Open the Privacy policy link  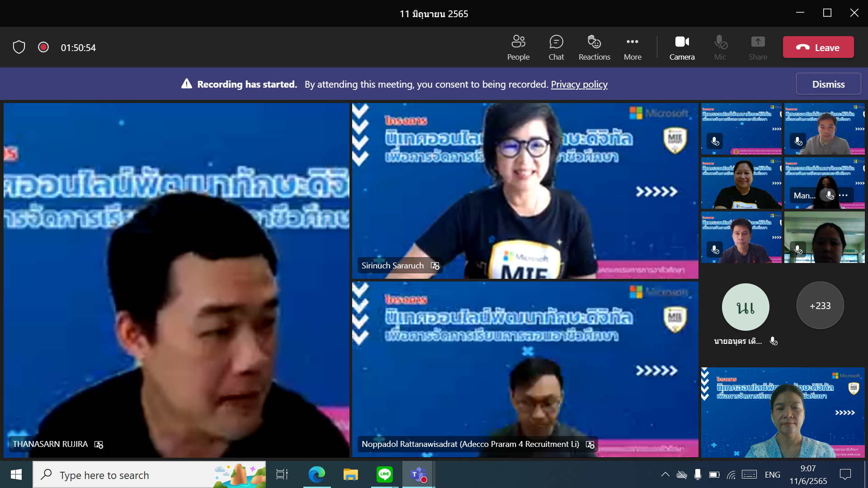(579, 84)
